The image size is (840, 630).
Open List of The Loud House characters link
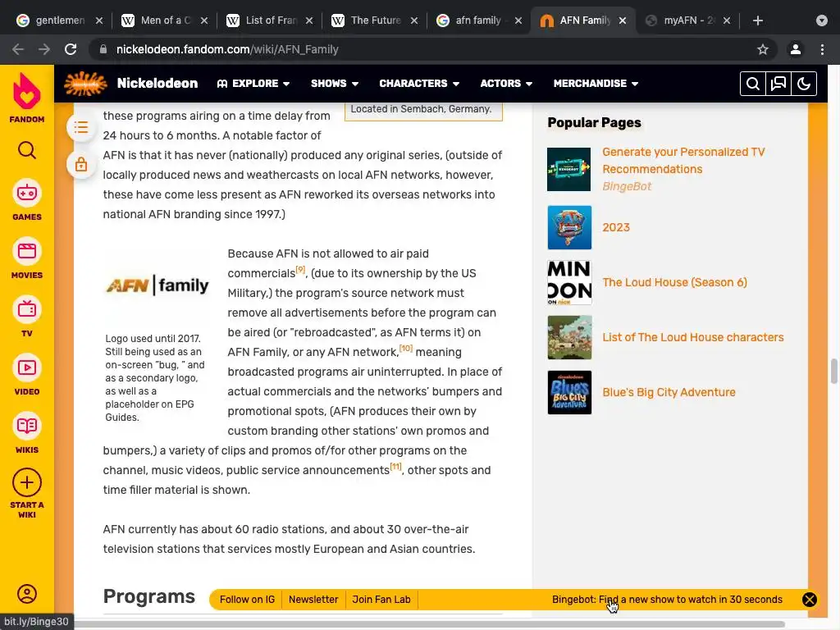[692, 337]
